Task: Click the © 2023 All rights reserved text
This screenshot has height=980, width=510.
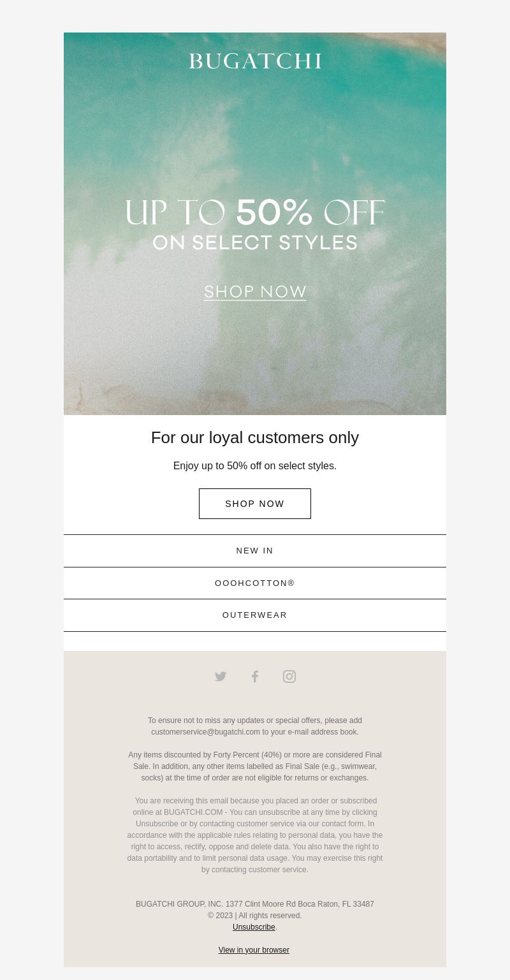Action: pos(255,916)
